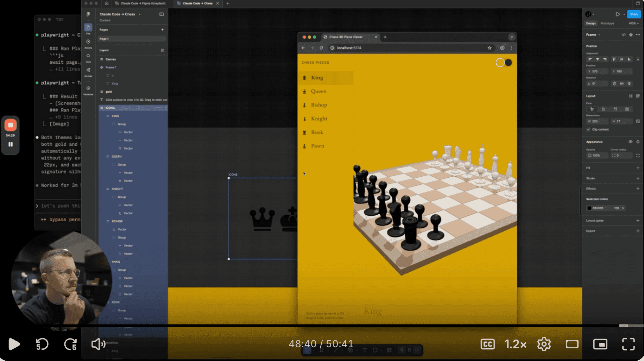Toggle picture-in-picture in video player
This screenshot has height=361, width=644.
click(x=600, y=344)
